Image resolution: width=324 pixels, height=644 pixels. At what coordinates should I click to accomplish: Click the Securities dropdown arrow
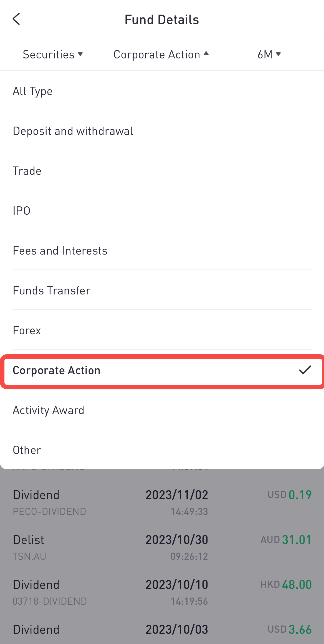80,54
